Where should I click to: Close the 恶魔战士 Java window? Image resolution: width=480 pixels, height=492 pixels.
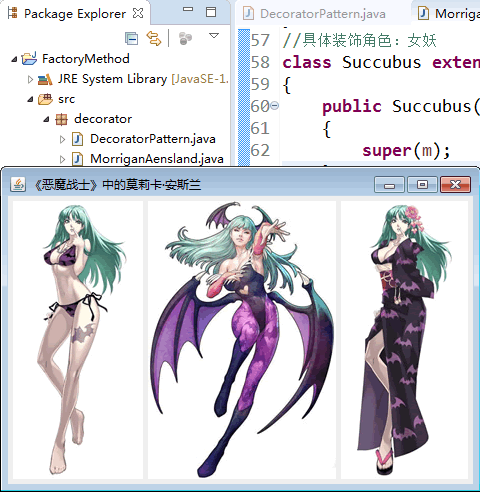pyautogui.click(x=455, y=185)
